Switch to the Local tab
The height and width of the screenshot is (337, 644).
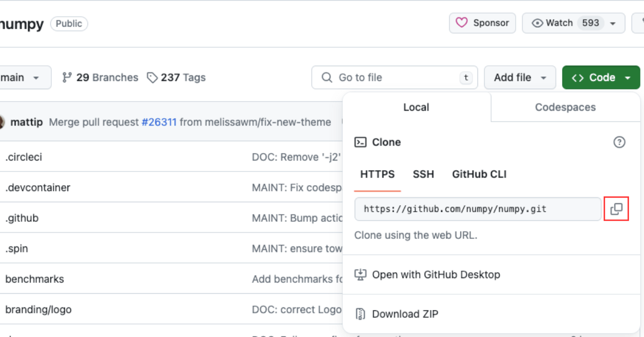(416, 107)
